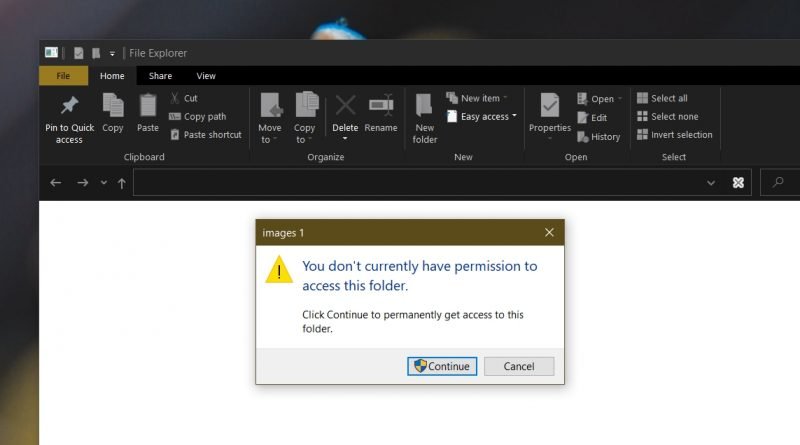800x445 pixels.
Task: Expand the address bar history dropdown
Action: click(711, 183)
